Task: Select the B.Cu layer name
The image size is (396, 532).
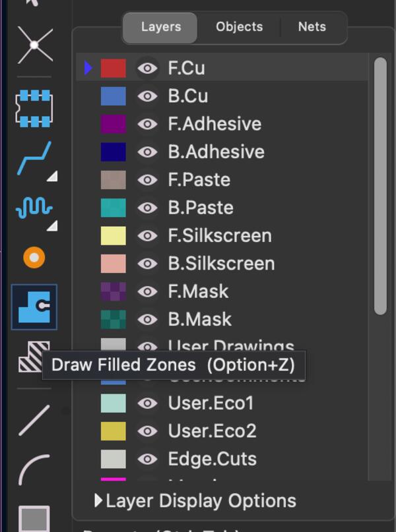Action: click(188, 96)
